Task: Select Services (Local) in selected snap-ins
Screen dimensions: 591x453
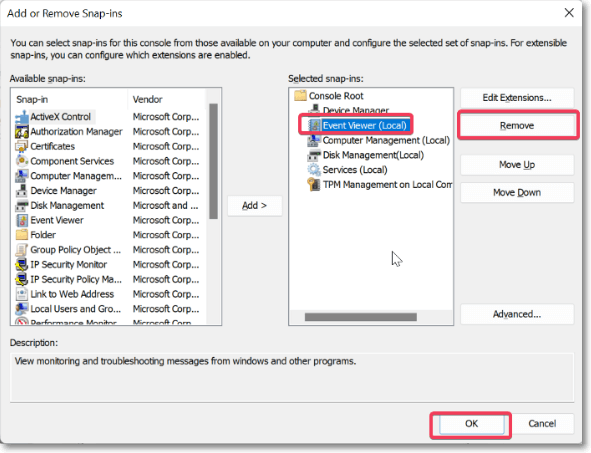Action: coord(348,170)
